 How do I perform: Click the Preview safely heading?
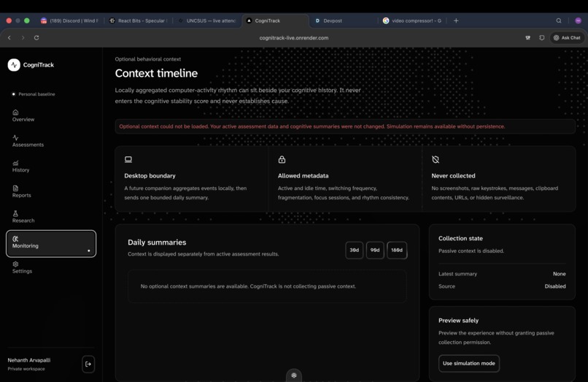[458, 321]
